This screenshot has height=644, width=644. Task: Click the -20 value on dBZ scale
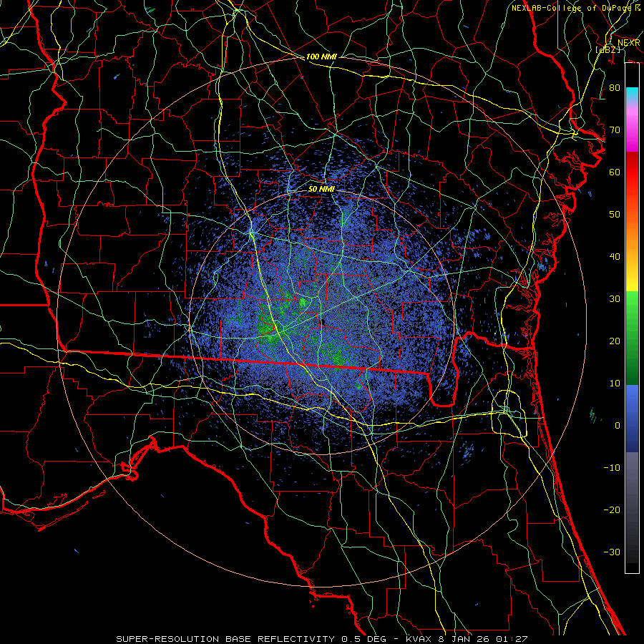coord(612,509)
